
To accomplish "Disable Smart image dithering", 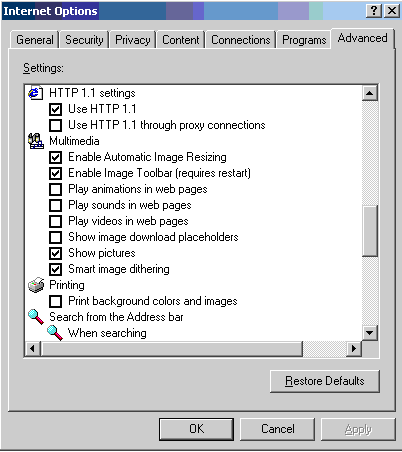I will click(x=55, y=269).
